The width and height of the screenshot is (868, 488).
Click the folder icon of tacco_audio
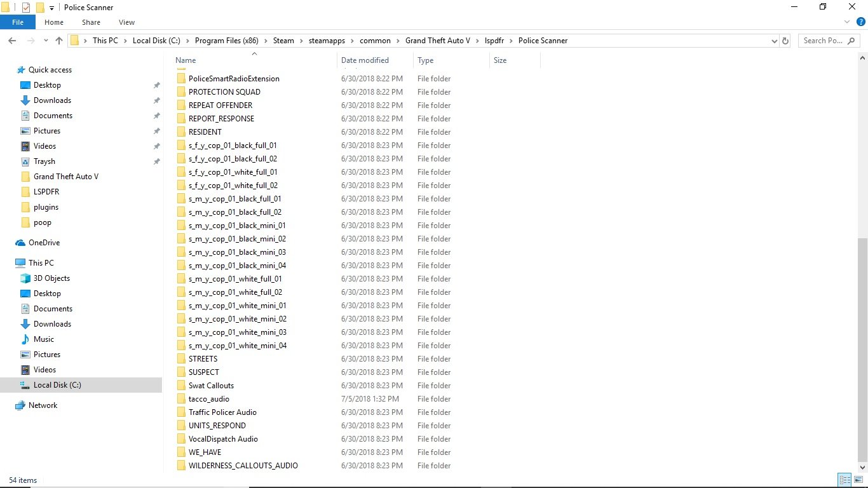tap(181, 399)
